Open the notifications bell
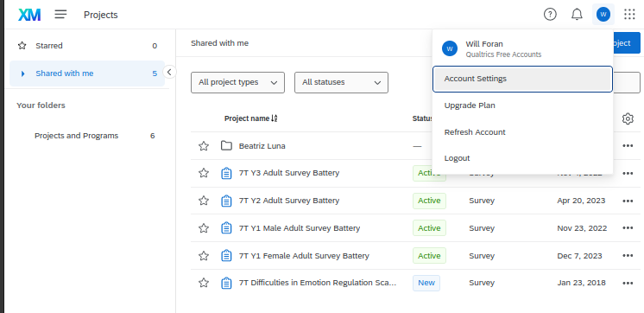644x313 pixels. [x=577, y=15]
